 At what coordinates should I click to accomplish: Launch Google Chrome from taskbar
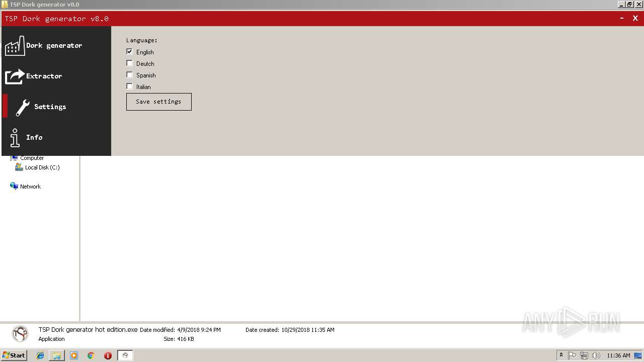(91, 355)
